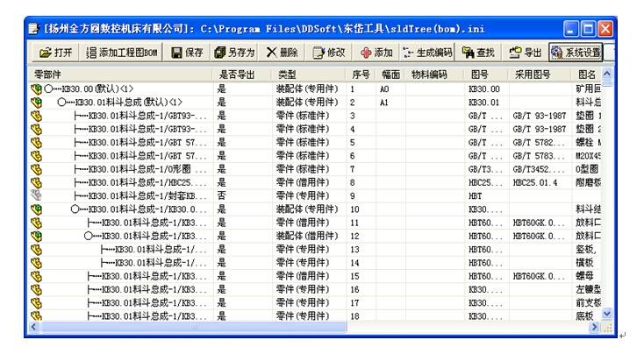Click the A1 format cell

click(x=384, y=103)
